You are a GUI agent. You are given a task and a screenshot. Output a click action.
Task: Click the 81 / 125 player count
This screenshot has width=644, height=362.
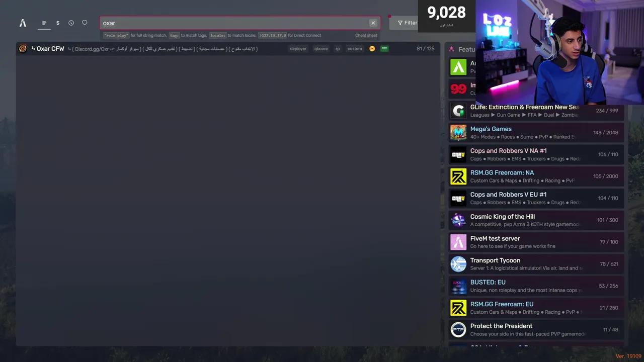pyautogui.click(x=425, y=49)
